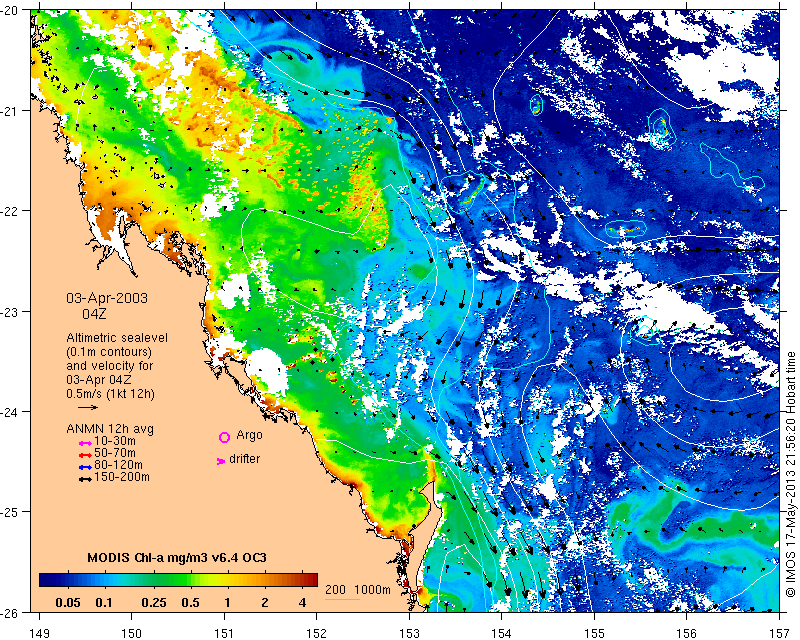Click latitude axis label -26
The width and height of the screenshot is (800, 640).
click(x=9, y=611)
